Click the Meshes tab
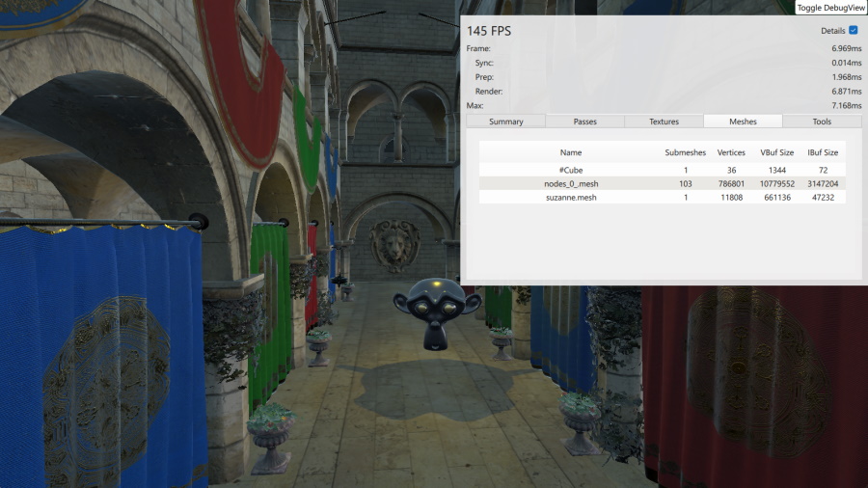Image resolution: width=868 pixels, height=488 pixels. click(743, 122)
